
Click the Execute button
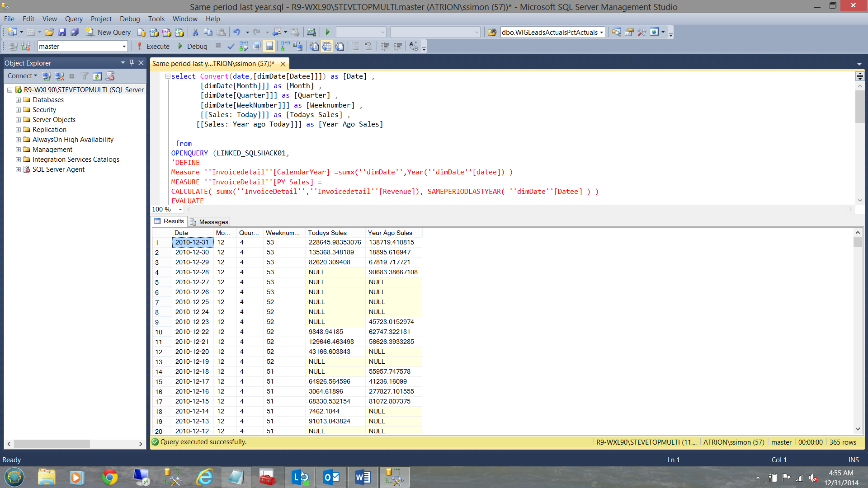[x=153, y=46]
